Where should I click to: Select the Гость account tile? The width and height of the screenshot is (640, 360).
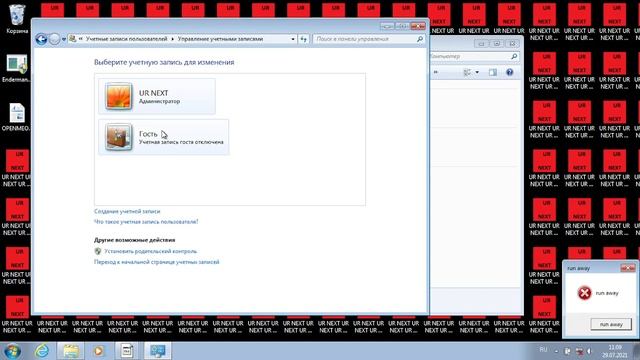(163, 137)
